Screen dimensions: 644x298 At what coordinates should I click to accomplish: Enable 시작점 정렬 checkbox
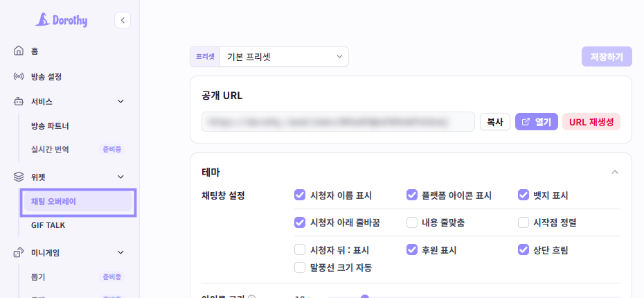(524, 222)
